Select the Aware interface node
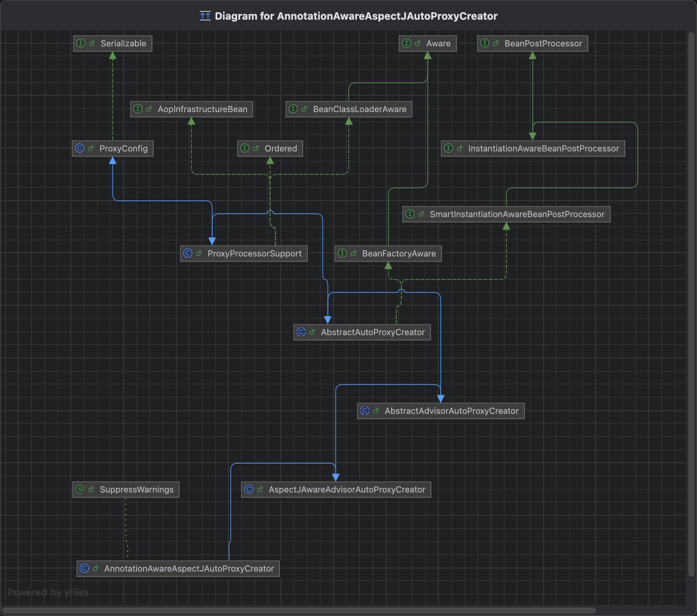 point(438,44)
